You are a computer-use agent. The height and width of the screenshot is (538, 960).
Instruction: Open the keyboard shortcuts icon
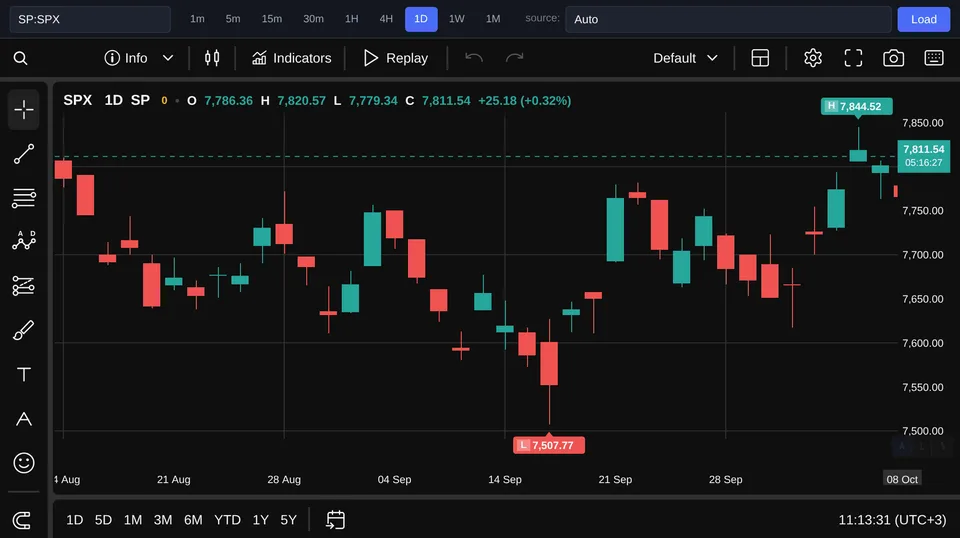pyautogui.click(x=934, y=58)
